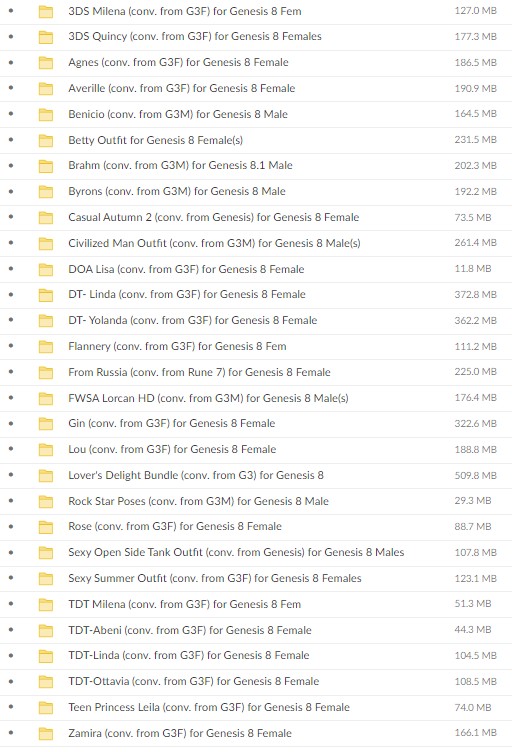Click the 11.8 MB size value

pyautogui.click(x=473, y=269)
